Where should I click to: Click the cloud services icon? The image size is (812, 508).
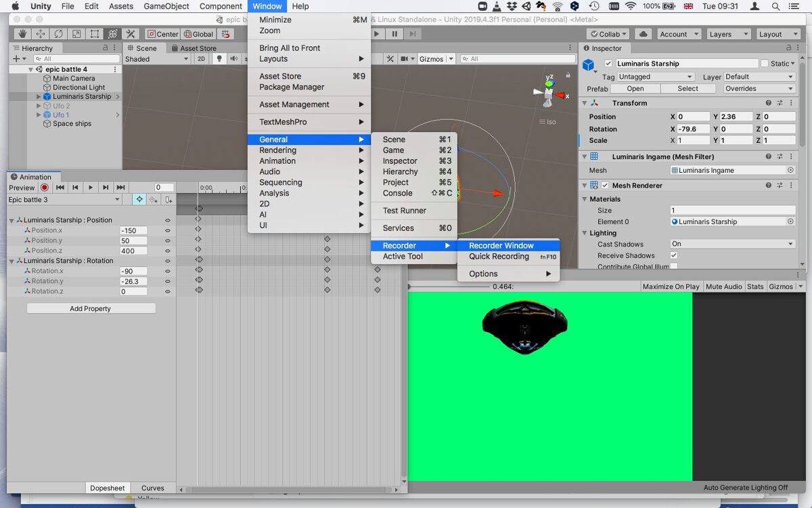pos(644,34)
